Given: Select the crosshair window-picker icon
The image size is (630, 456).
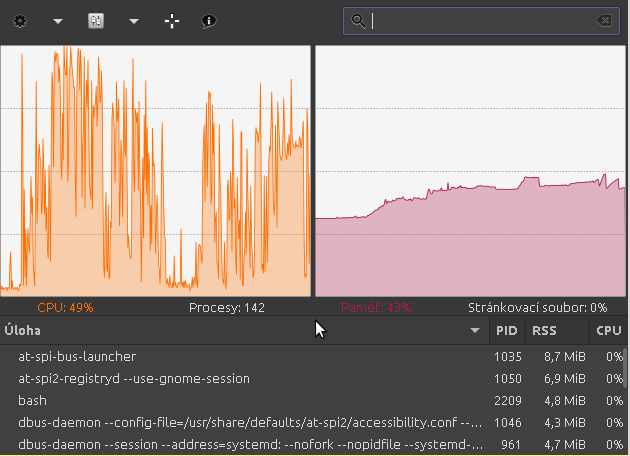Looking at the screenshot, I should [172, 20].
